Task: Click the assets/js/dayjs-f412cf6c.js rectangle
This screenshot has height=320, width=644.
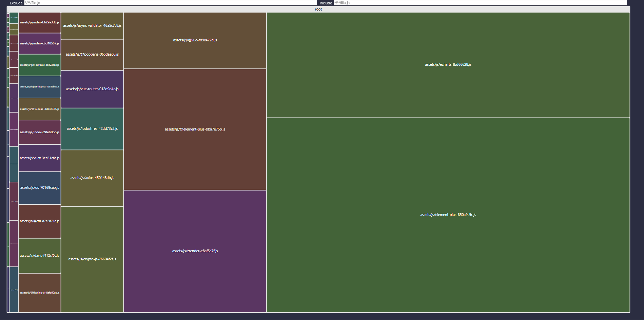Action: tap(39, 255)
